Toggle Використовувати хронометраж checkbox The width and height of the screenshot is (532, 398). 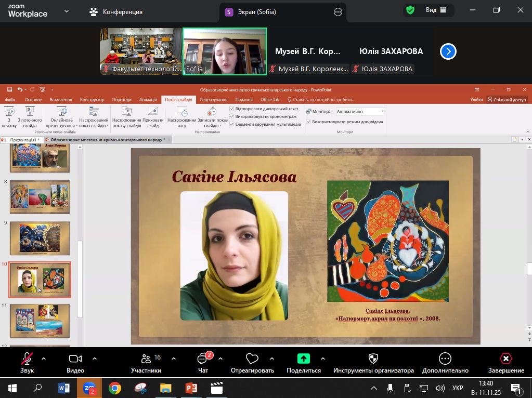[x=232, y=116]
